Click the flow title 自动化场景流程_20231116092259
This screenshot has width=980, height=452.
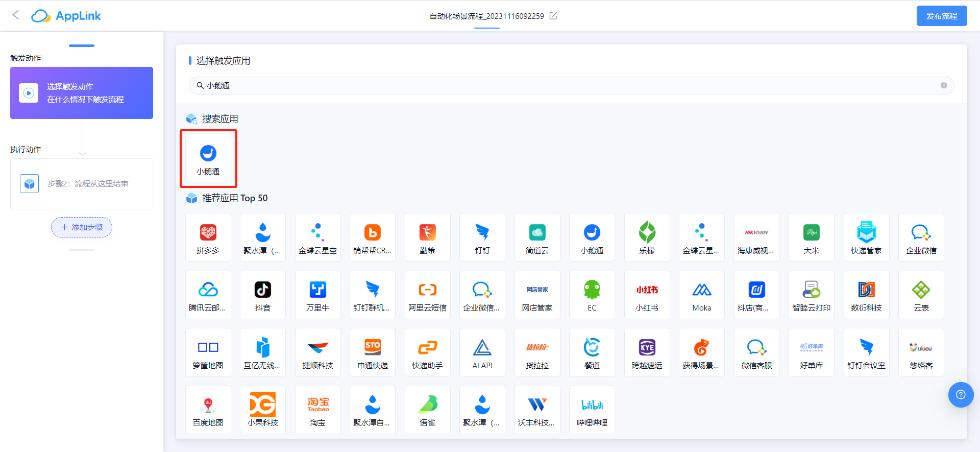pos(487,16)
